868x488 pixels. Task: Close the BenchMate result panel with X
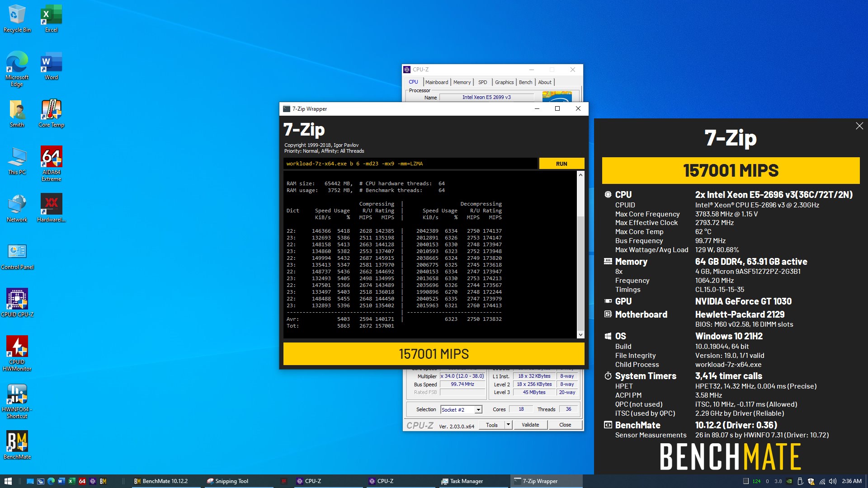pyautogui.click(x=859, y=126)
